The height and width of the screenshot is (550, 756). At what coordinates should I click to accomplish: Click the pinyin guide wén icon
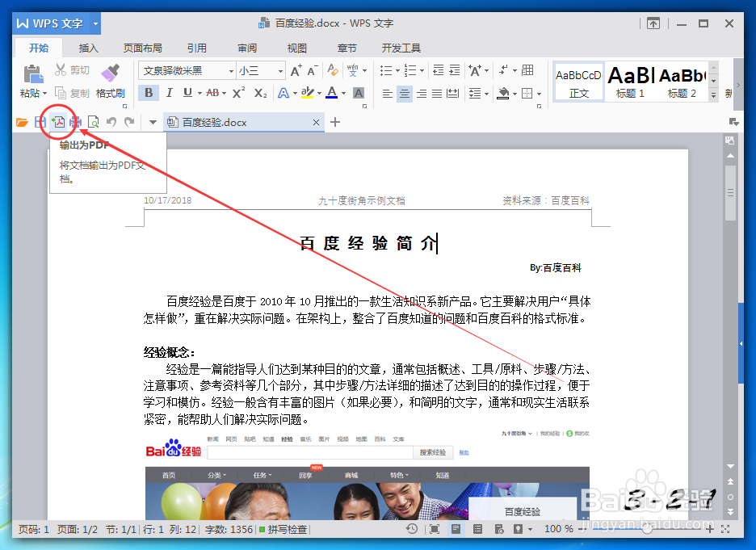(x=353, y=70)
